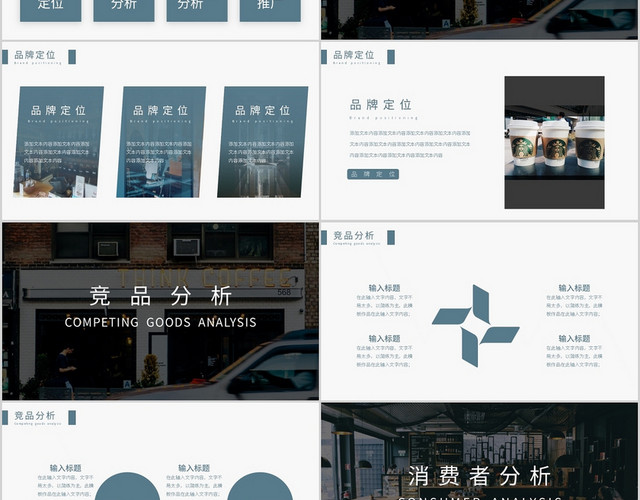Screen dimensions: 640x500
Task: Click the right blue circle on the circles slide
Action: coord(260,486)
